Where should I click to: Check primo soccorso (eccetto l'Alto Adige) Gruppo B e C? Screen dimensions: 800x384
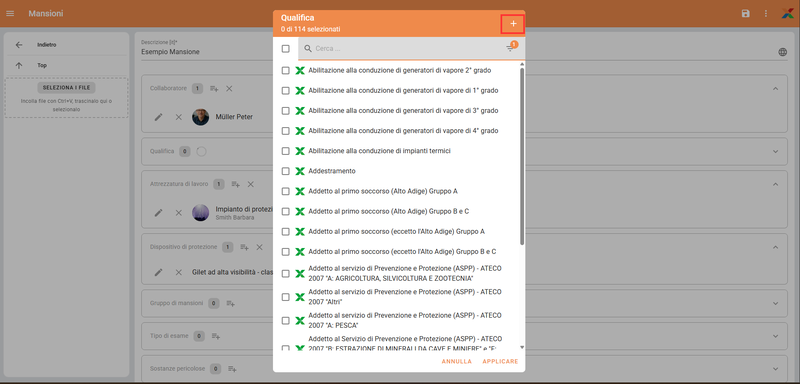(x=286, y=251)
